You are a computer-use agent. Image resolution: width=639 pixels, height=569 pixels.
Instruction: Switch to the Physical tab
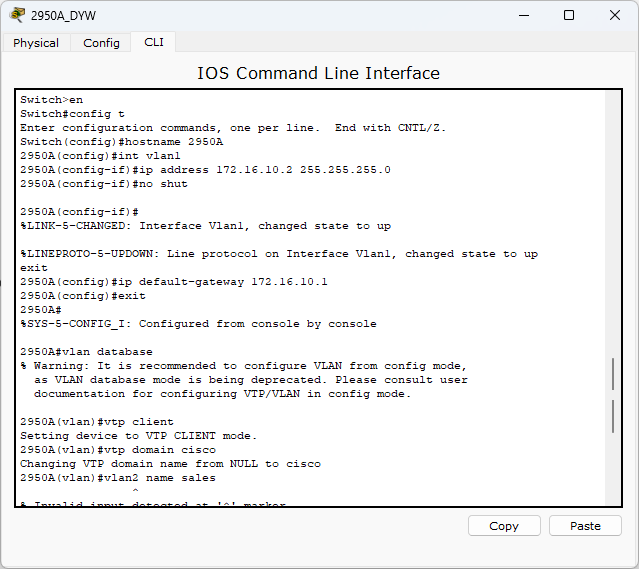[36, 43]
